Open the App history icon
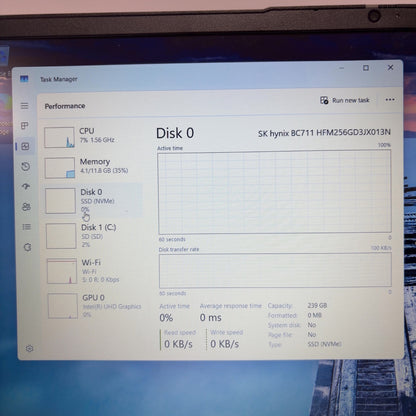The height and width of the screenshot is (416, 416). coord(26,166)
